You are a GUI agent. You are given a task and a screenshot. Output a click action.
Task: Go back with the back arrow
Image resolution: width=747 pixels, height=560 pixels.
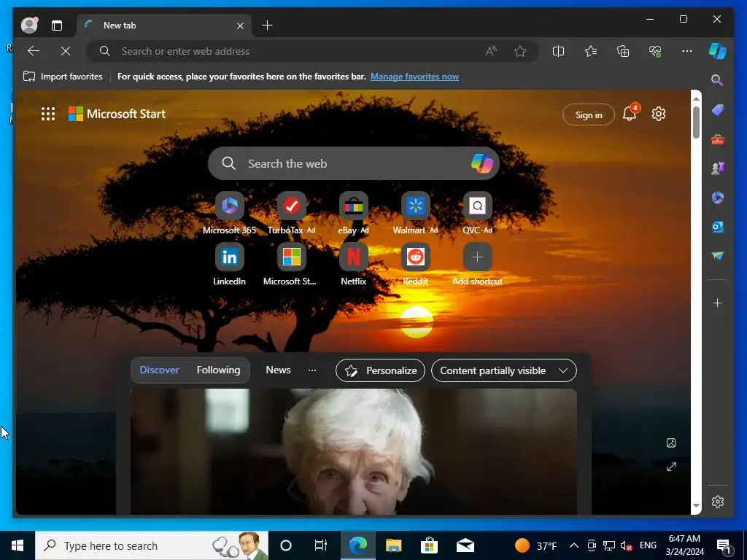(x=34, y=51)
